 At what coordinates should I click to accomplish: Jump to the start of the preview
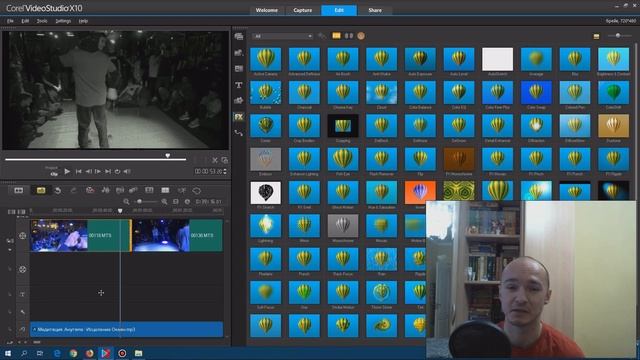(78, 171)
